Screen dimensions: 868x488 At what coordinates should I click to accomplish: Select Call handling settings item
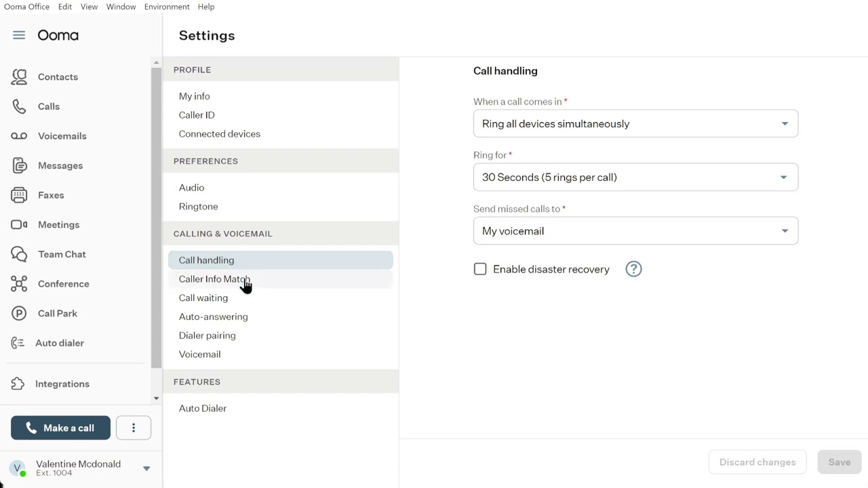[x=281, y=260]
